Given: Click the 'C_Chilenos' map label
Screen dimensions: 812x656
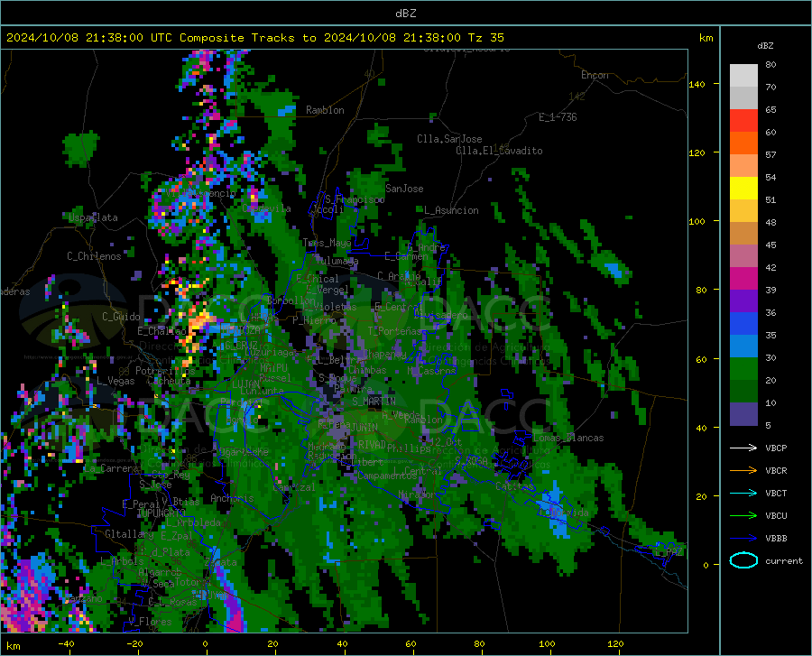Looking at the screenshot, I should (x=94, y=256).
